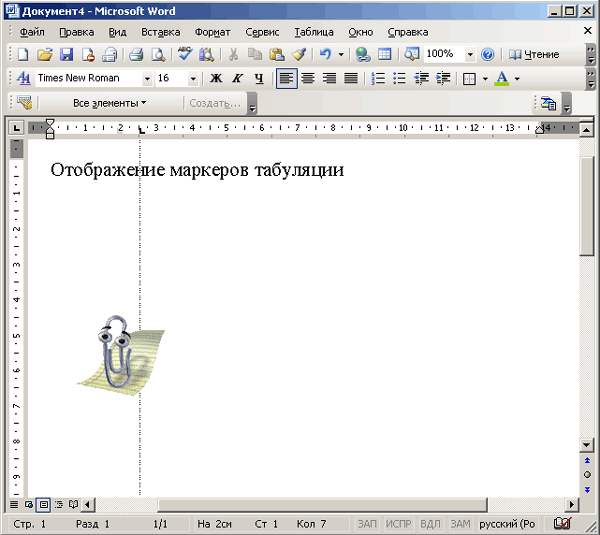Open the Файл menu
Image resolution: width=600 pixels, height=535 pixels.
pos(32,32)
